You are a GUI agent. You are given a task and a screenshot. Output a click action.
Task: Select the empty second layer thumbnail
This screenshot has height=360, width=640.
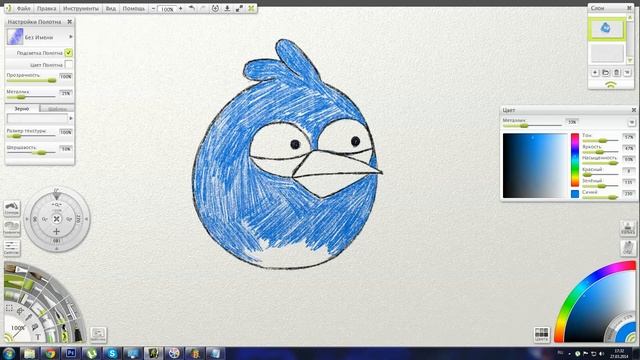(607, 53)
